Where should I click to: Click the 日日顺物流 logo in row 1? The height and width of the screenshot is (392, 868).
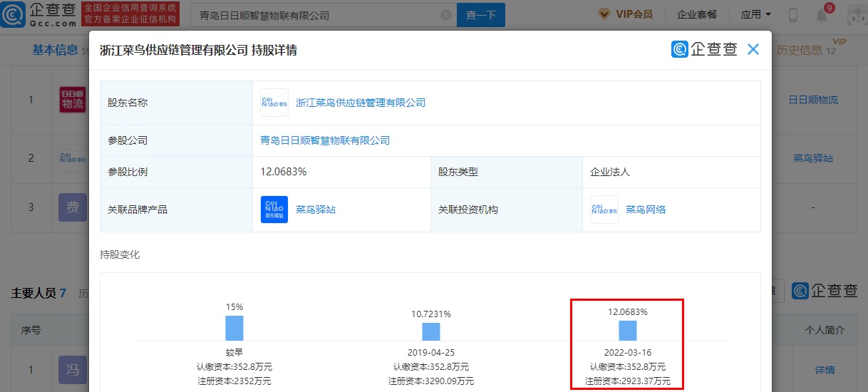[73, 100]
